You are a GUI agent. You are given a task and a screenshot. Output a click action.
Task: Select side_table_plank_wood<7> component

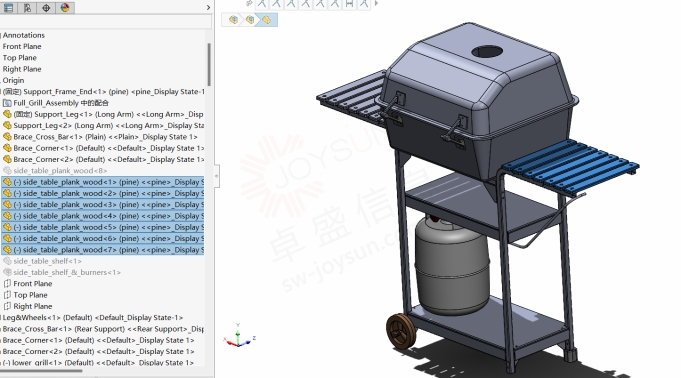tap(102, 250)
